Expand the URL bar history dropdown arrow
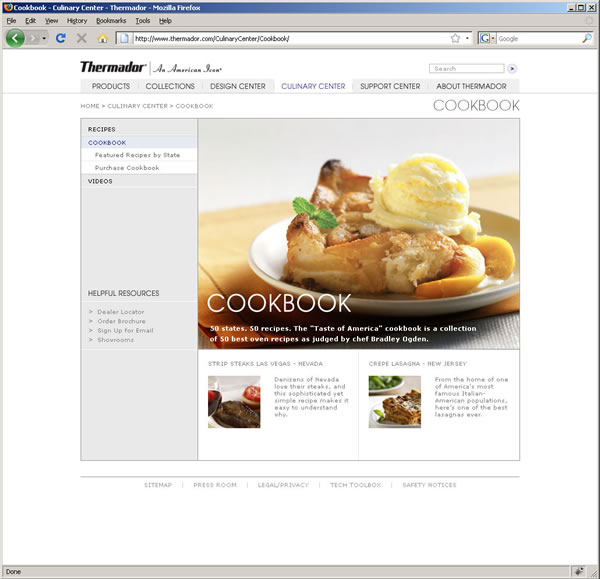The height and width of the screenshot is (579, 600). click(x=468, y=38)
